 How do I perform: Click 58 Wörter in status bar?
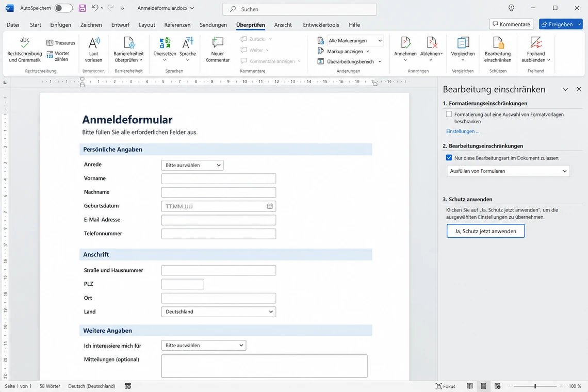point(50,386)
